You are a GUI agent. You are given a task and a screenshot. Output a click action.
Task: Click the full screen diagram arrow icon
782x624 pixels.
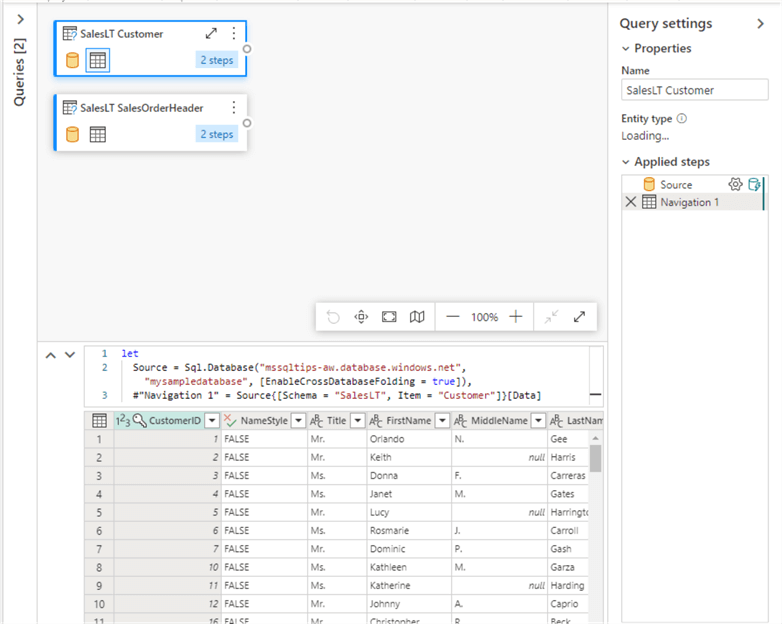(579, 317)
